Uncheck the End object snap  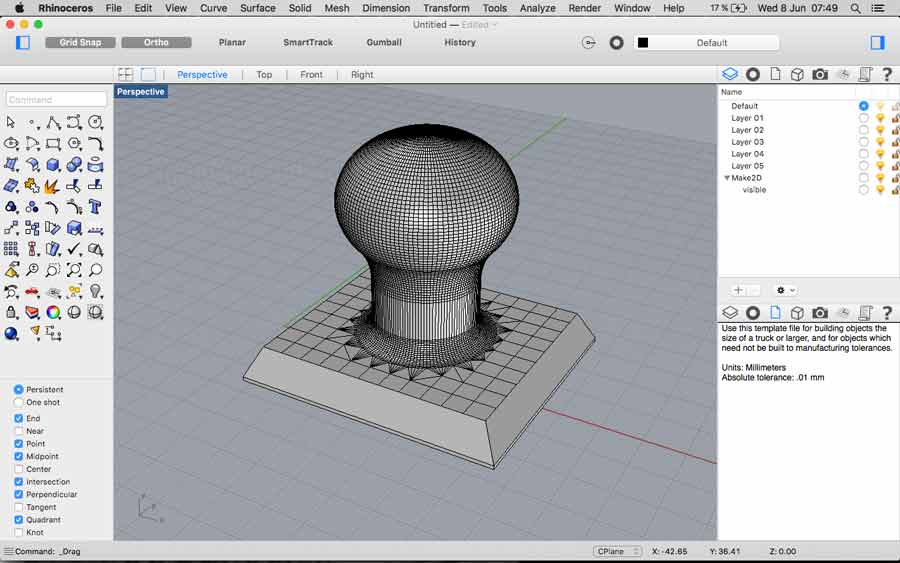[18, 418]
